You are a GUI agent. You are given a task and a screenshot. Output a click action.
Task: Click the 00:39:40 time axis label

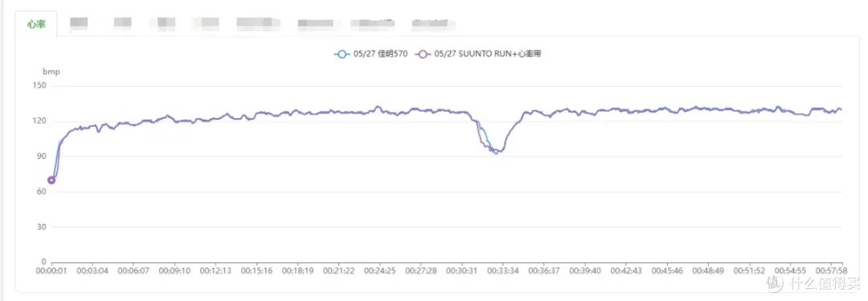point(584,271)
